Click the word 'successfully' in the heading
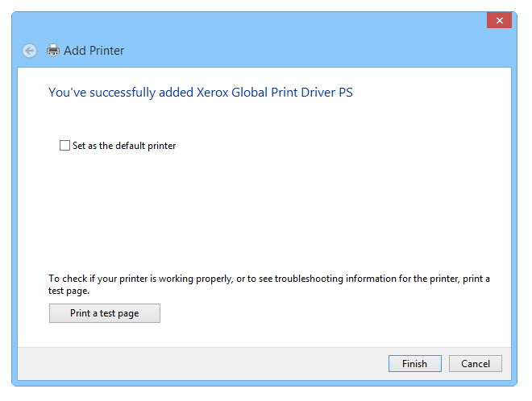 coord(123,93)
